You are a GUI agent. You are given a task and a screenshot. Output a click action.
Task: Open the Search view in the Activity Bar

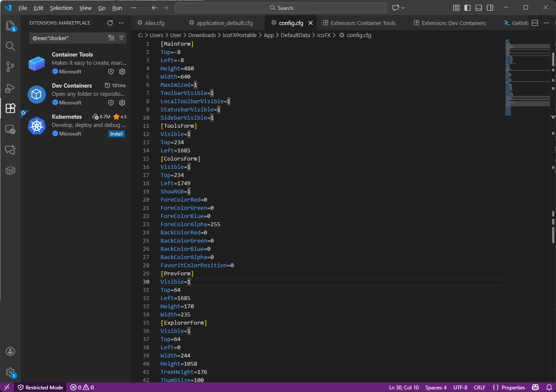click(10, 46)
